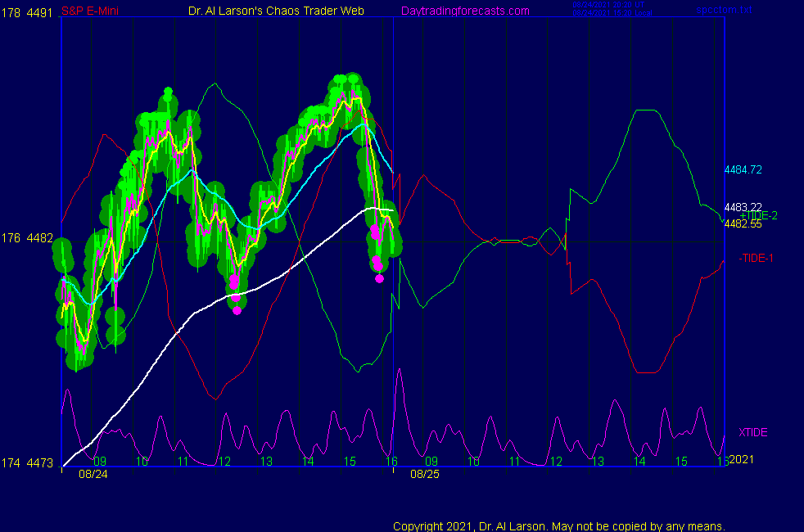The image size is (804, 532).
Task: Click the spcctom.txt file name label
Action: (724, 10)
